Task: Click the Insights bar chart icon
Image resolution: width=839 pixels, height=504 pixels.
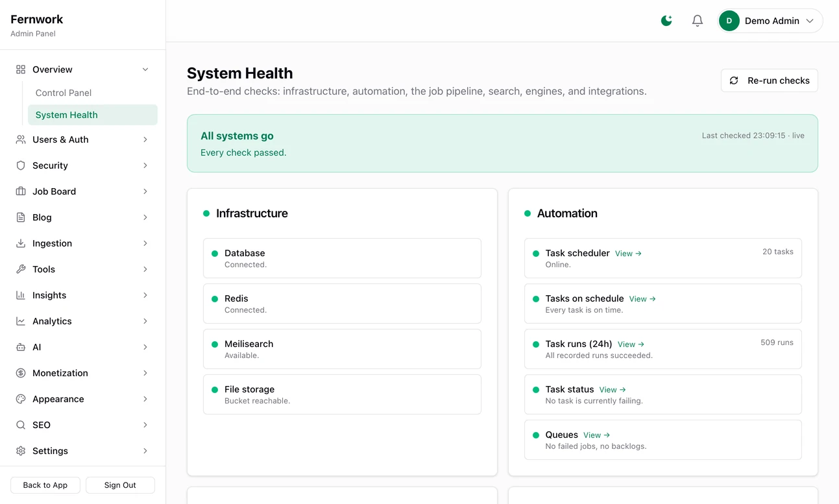Action: 21,295
